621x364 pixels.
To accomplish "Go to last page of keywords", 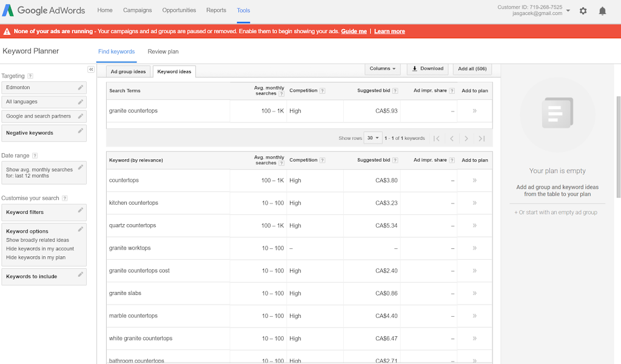I will 482,139.
